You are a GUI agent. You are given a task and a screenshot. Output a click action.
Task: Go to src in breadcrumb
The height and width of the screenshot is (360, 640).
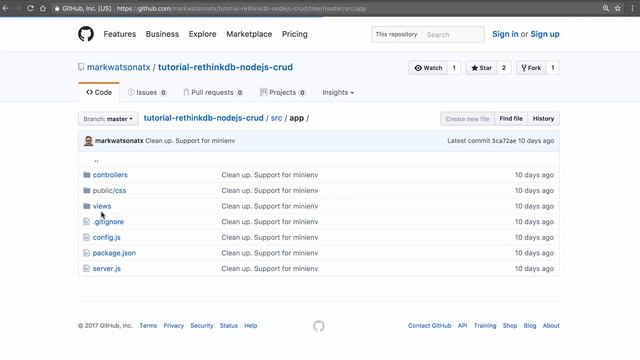pos(276,118)
